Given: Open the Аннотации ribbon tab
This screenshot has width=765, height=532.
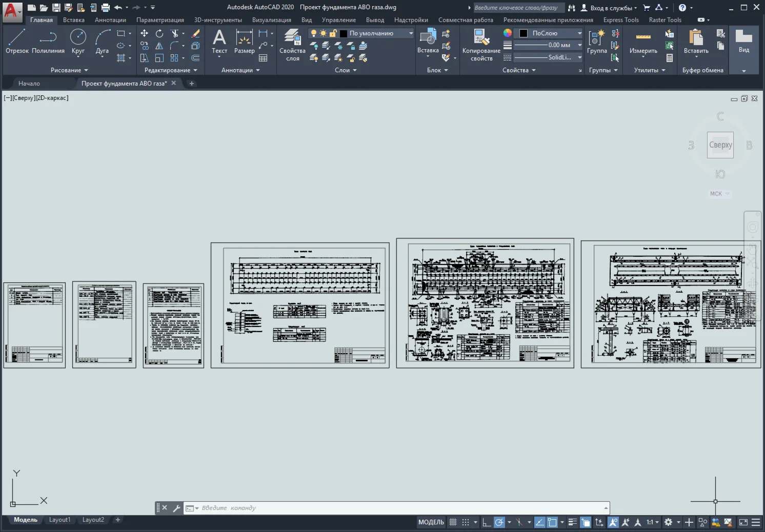Looking at the screenshot, I should [110, 20].
